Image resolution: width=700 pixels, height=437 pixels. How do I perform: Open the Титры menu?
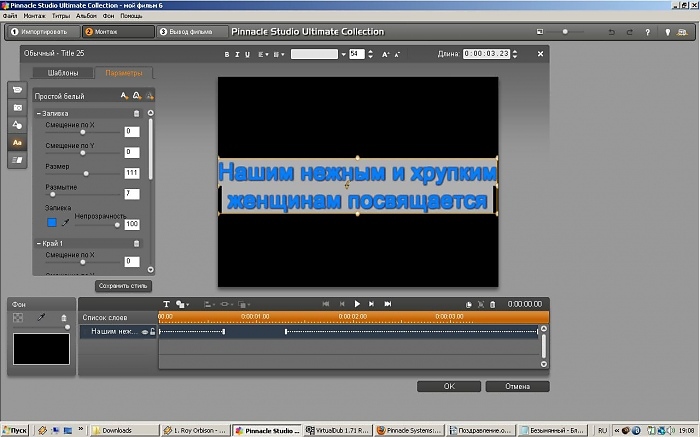coord(61,16)
